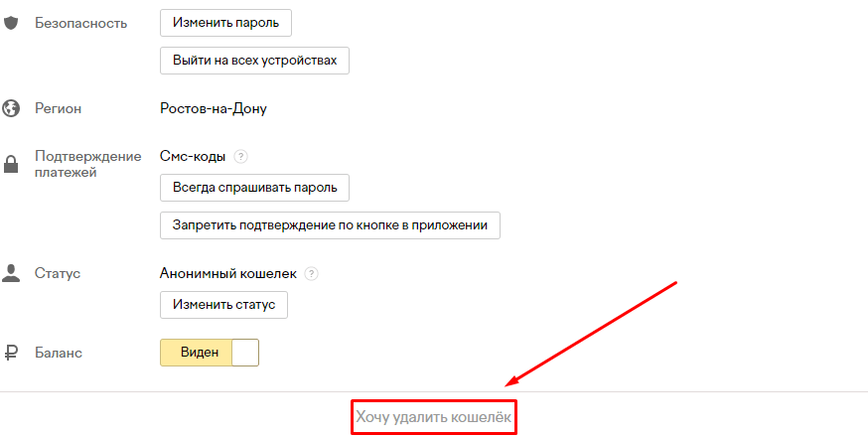The width and height of the screenshot is (868, 437).
Task: Click the Анонимный кошелек status text
Action: pyautogui.click(x=228, y=273)
